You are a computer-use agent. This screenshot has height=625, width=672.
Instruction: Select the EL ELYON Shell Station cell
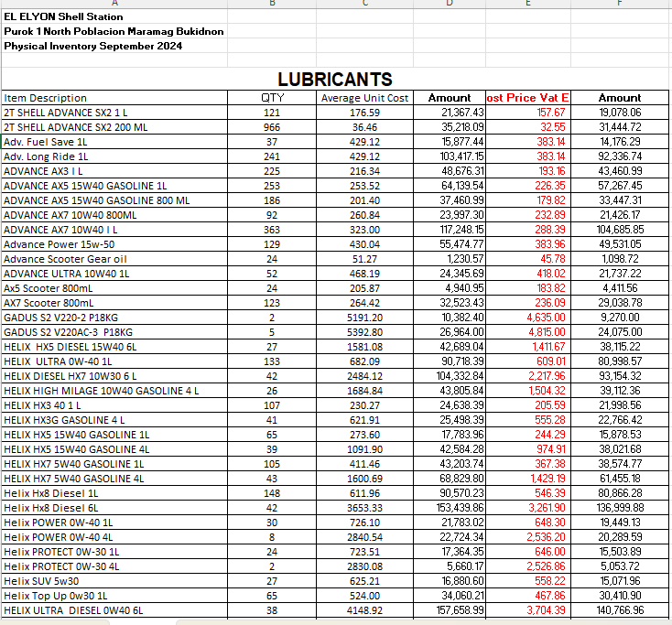pyautogui.click(x=114, y=16)
